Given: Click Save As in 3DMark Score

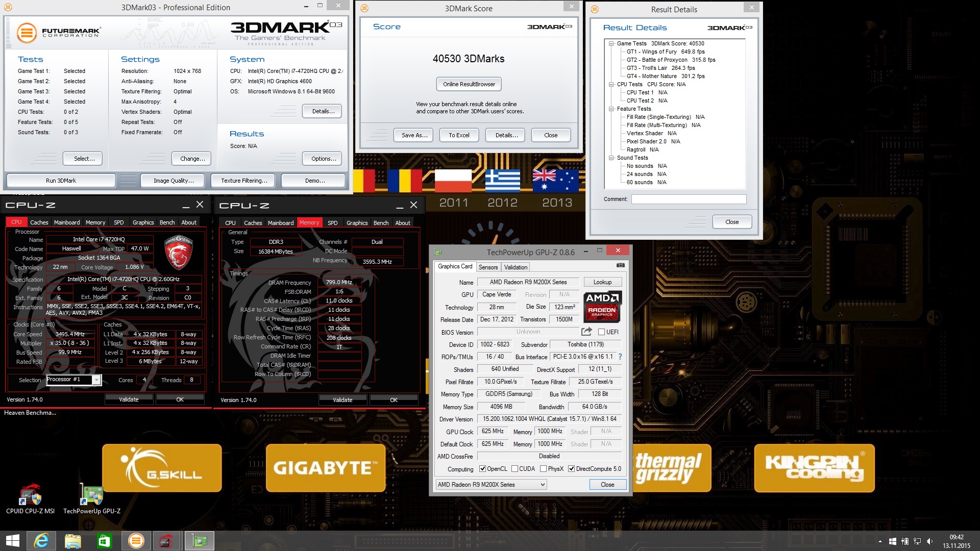Looking at the screenshot, I should click(x=414, y=135).
